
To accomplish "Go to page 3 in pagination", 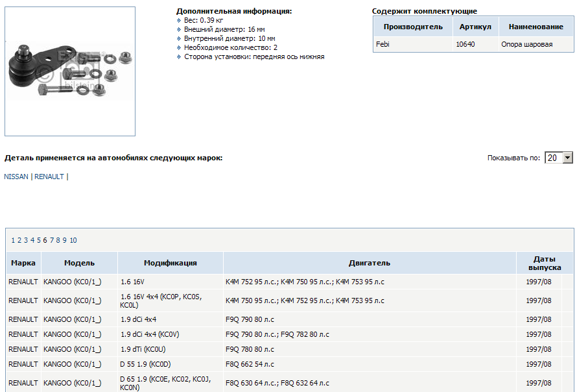I will [x=26, y=240].
